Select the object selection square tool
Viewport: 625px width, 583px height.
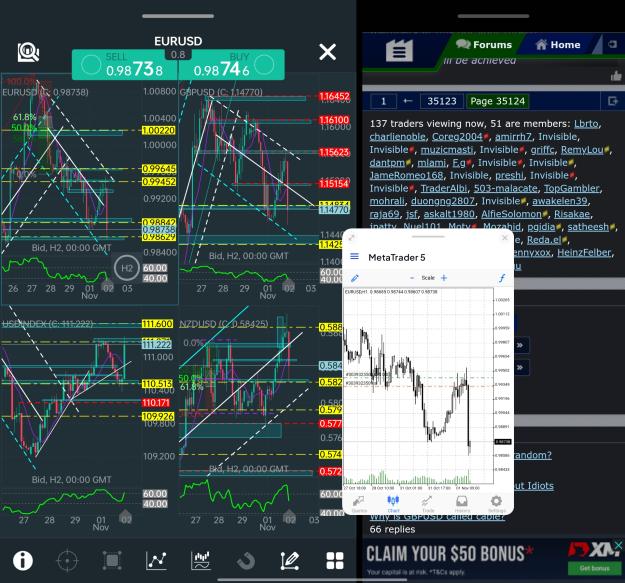coord(112,560)
